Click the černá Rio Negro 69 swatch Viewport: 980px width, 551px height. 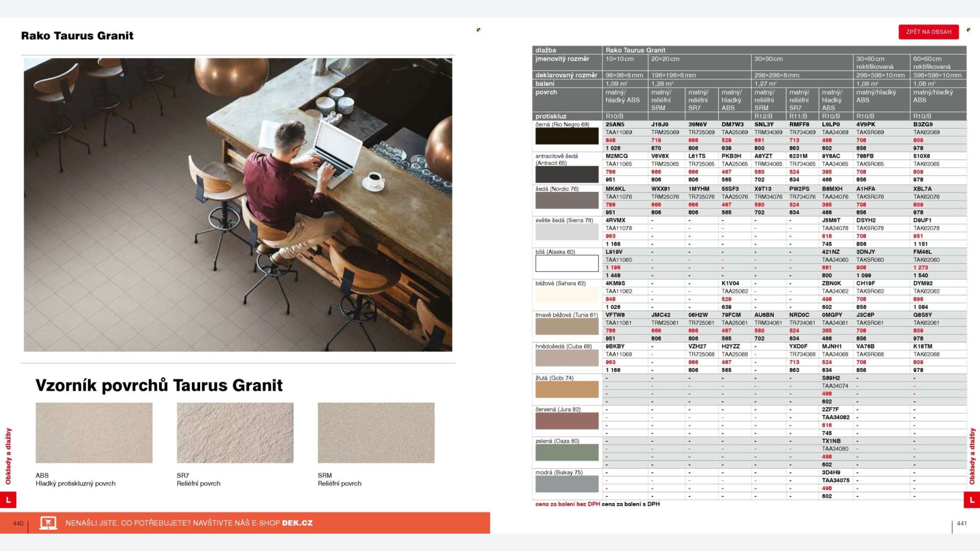click(x=567, y=136)
